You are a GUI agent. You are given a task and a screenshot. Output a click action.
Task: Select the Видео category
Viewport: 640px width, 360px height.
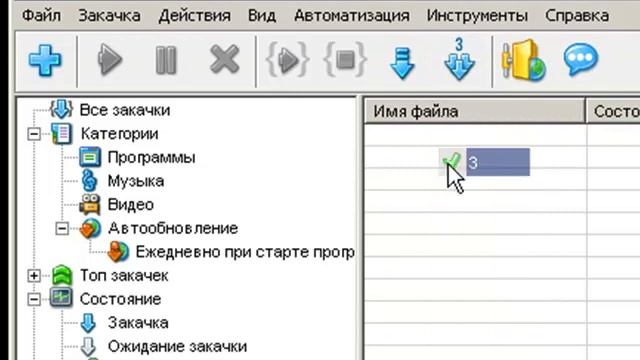pos(131,204)
